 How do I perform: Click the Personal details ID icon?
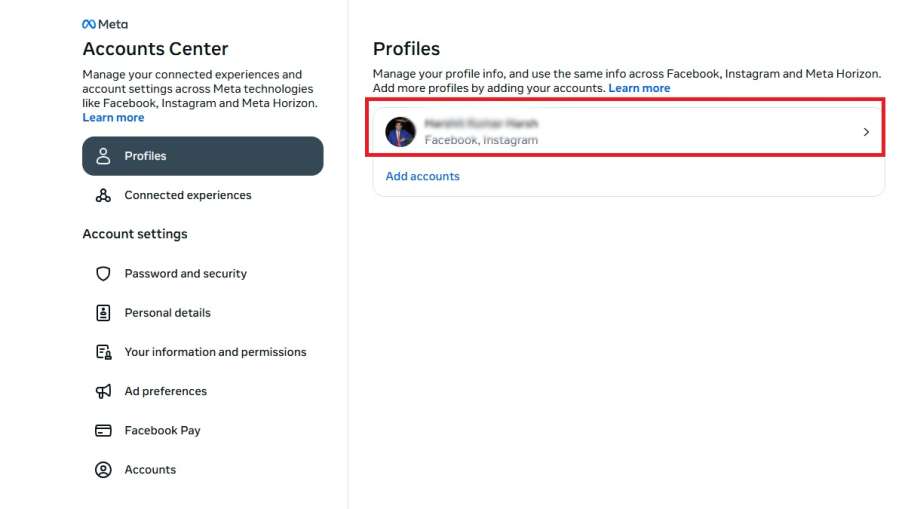[103, 313]
